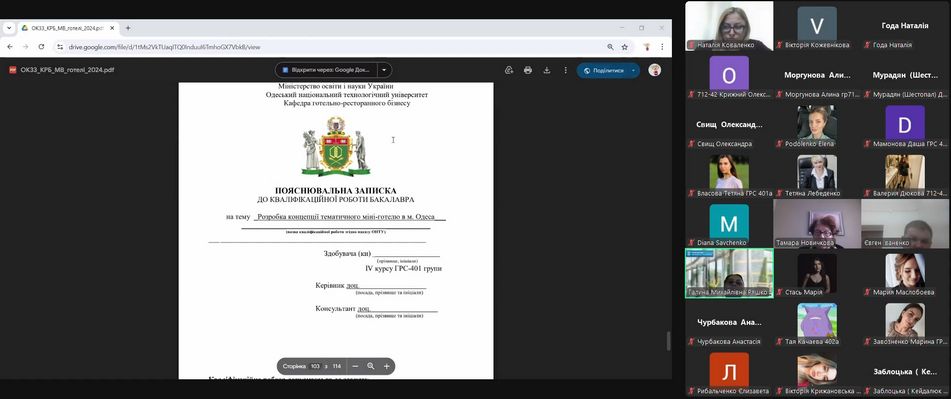This screenshot has height=399, width=951.
Task: Click the 'IV курсу ГРС-401 групи' text
Action: [403, 268]
